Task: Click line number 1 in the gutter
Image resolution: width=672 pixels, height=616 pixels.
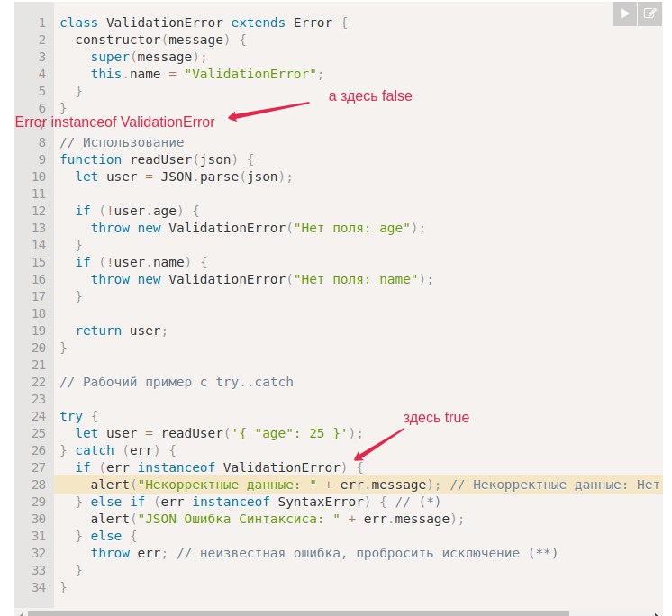Action: coord(42,23)
